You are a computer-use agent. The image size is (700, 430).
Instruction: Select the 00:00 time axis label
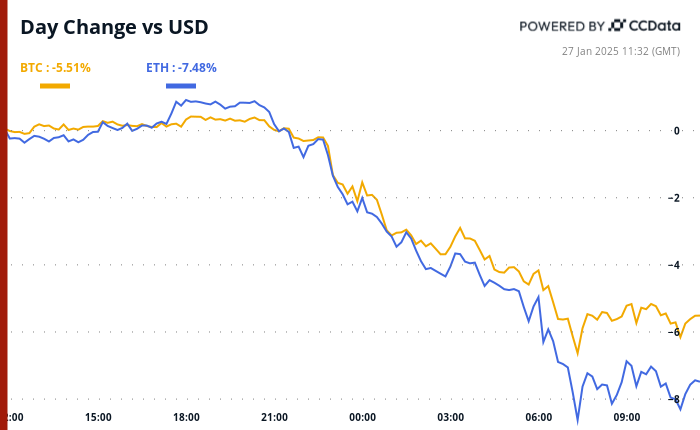(362, 417)
